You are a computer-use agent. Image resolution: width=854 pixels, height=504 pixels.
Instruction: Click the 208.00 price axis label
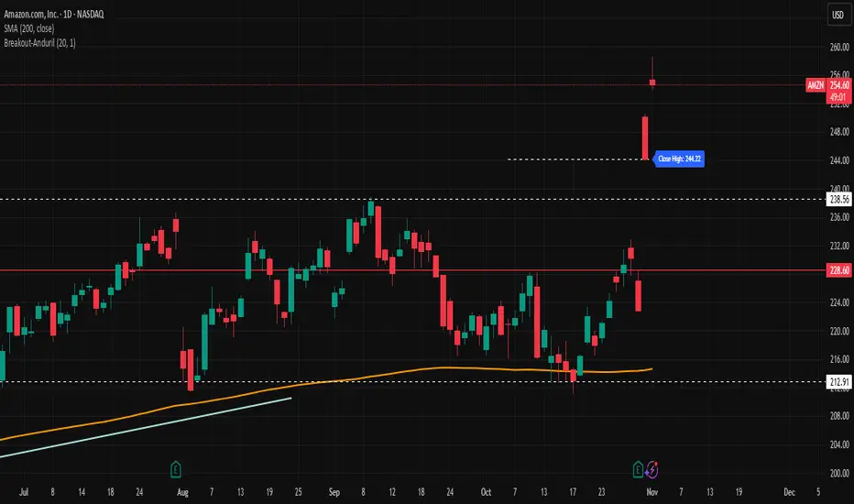[838, 416]
